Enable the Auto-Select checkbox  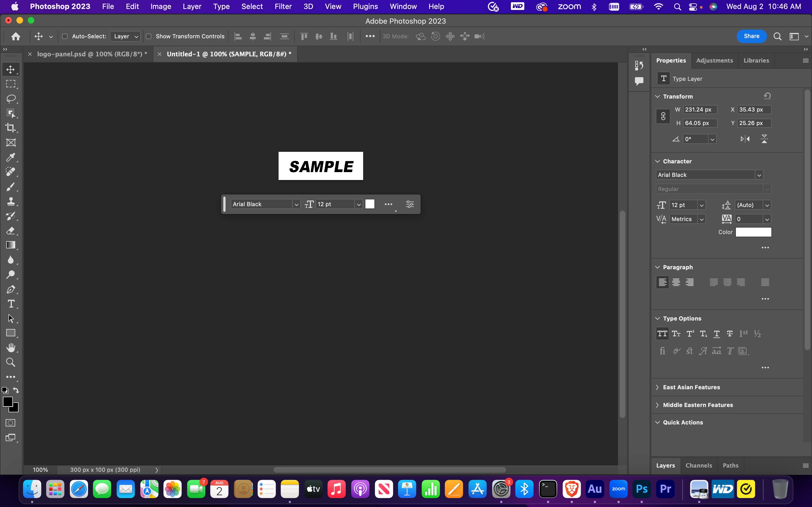pos(65,36)
